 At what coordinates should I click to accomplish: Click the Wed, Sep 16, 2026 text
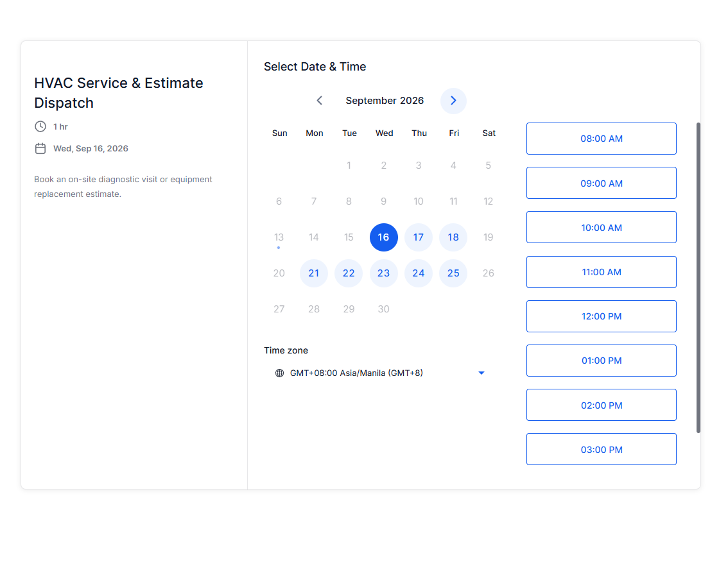tap(91, 148)
